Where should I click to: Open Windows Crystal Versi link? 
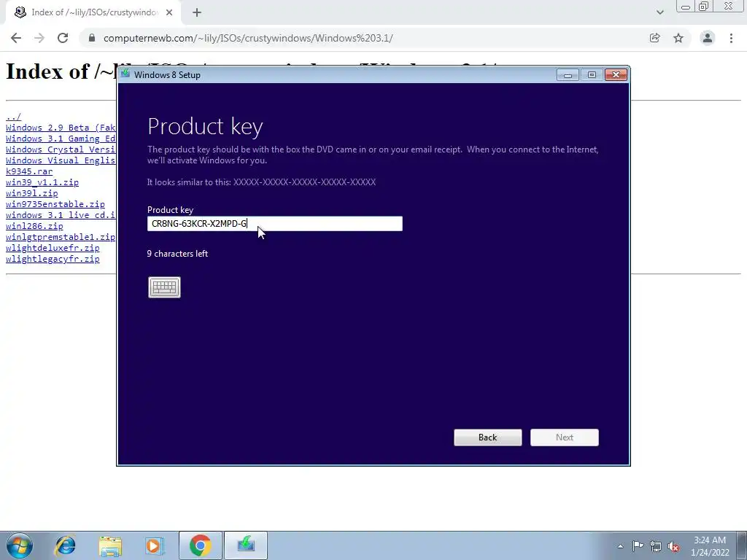pyautogui.click(x=61, y=149)
